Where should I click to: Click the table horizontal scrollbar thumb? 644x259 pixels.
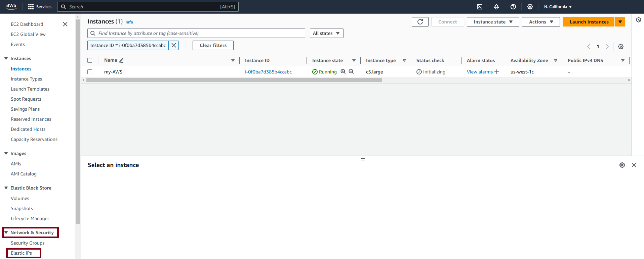pyautogui.click(x=234, y=80)
